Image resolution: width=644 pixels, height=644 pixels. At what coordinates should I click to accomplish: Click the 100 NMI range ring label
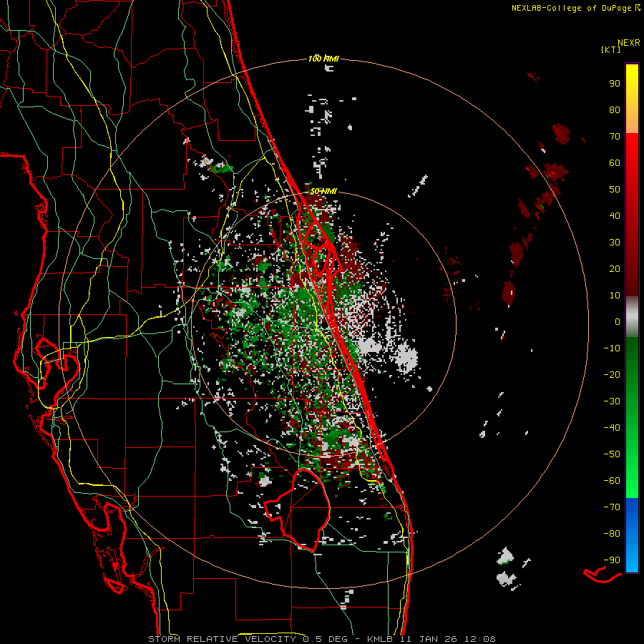coord(323,59)
